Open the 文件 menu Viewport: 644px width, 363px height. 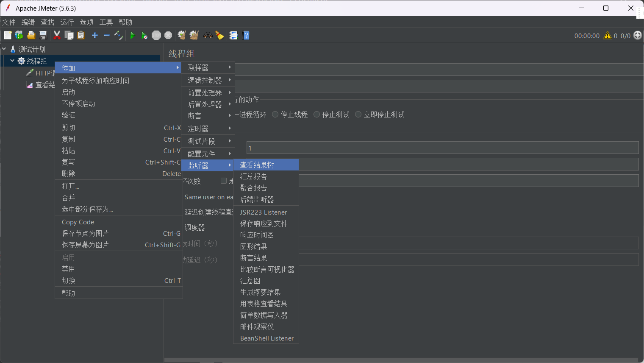8,22
